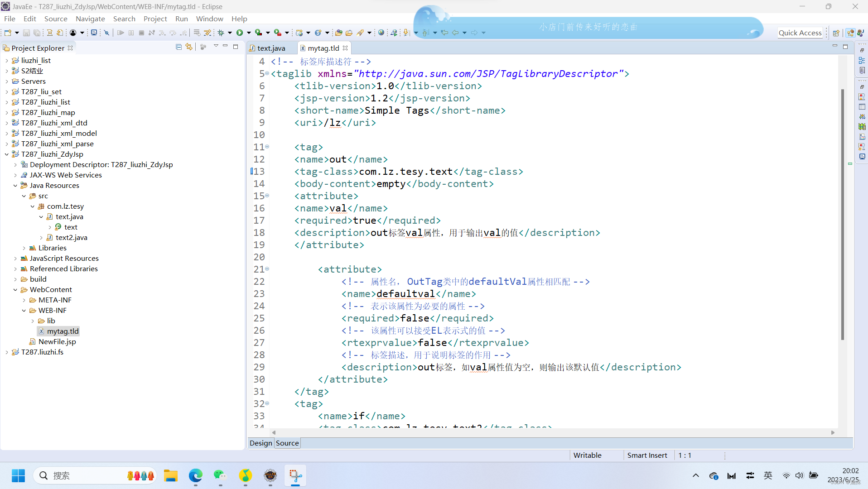This screenshot has width=868, height=489.
Task: Open Project Explorer View Menu dropdown
Action: 216,47
